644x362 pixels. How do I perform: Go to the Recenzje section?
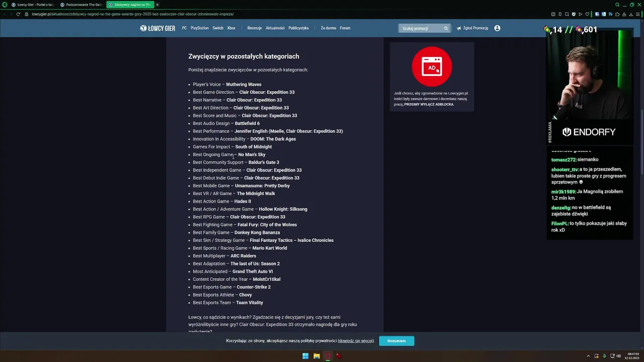point(255,28)
